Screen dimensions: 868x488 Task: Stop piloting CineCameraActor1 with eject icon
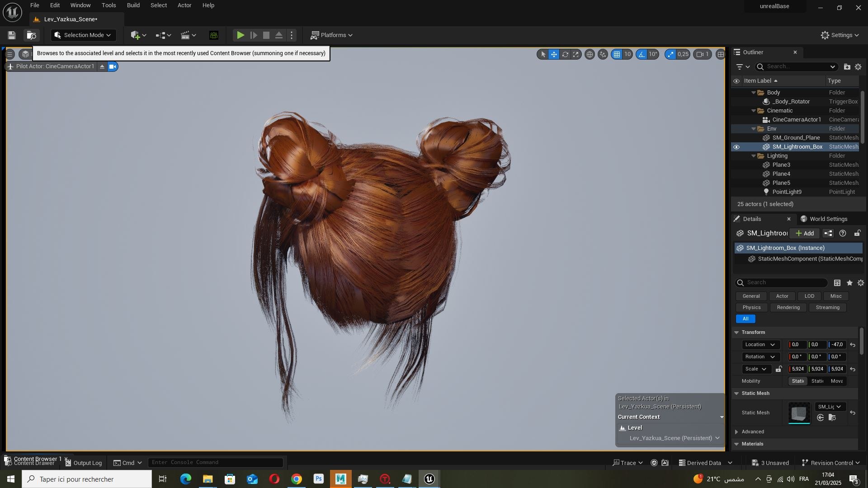point(102,66)
